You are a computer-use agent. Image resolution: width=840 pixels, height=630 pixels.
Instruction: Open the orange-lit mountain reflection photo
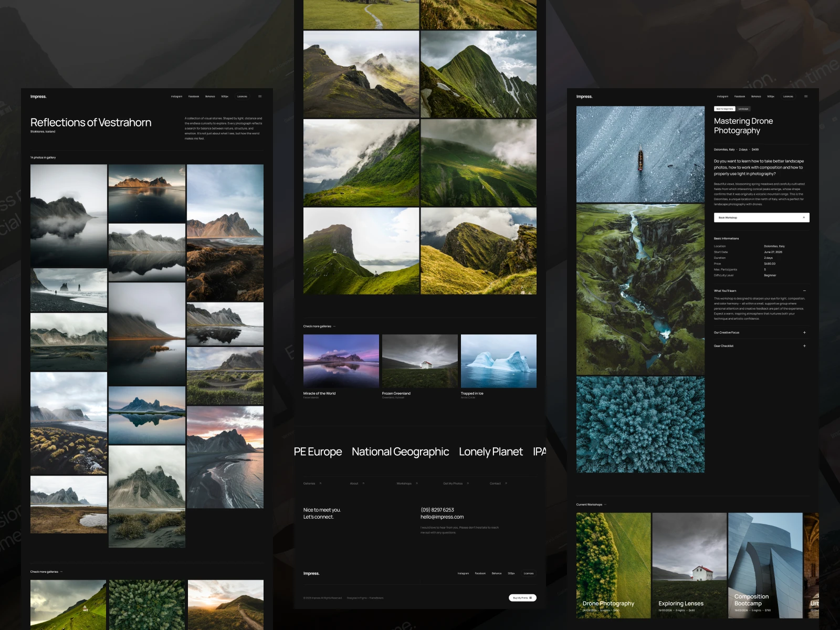pos(147,194)
